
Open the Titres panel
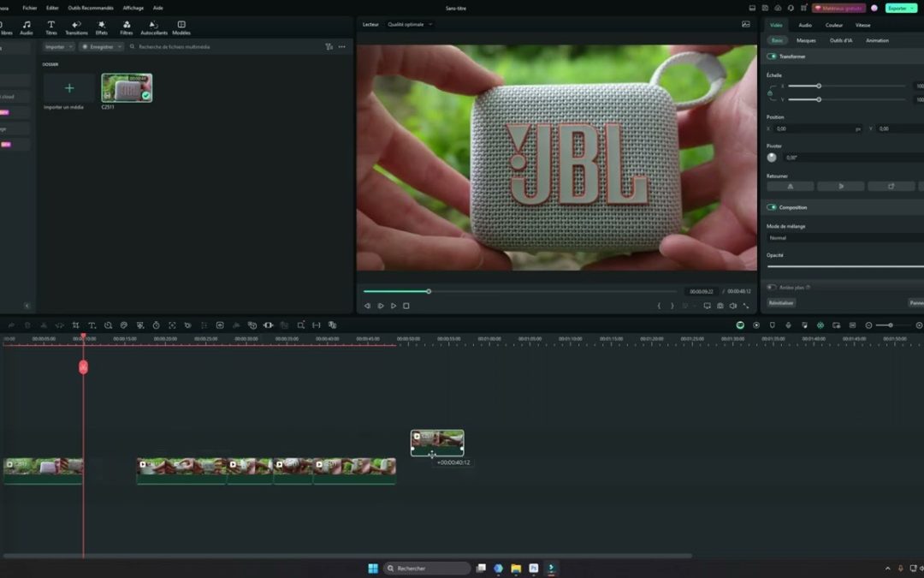(51, 27)
